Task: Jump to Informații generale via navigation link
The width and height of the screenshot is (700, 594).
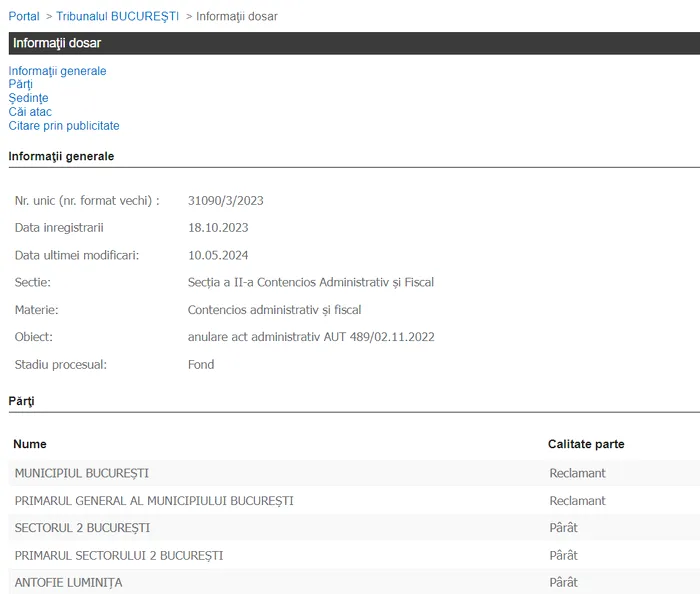Action: (57, 71)
